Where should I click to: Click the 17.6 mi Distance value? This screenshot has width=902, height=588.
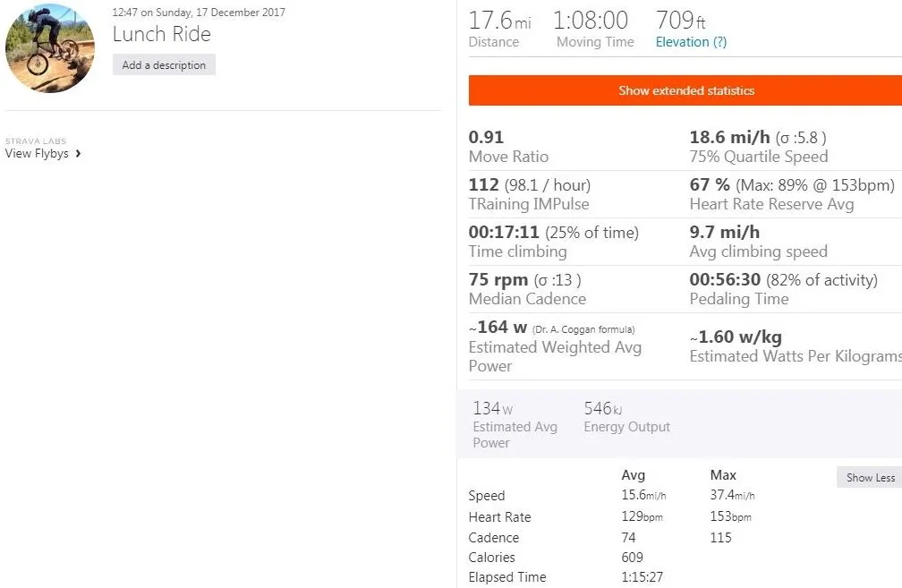coord(499,20)
